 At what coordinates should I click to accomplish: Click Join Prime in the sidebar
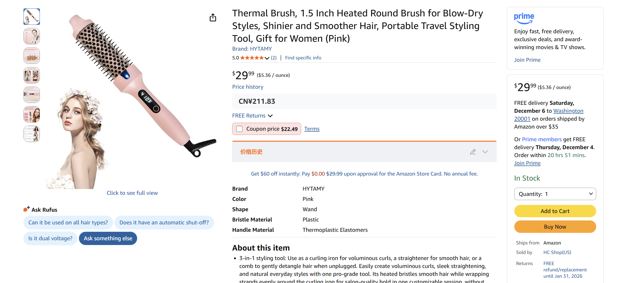pos(527,60)
